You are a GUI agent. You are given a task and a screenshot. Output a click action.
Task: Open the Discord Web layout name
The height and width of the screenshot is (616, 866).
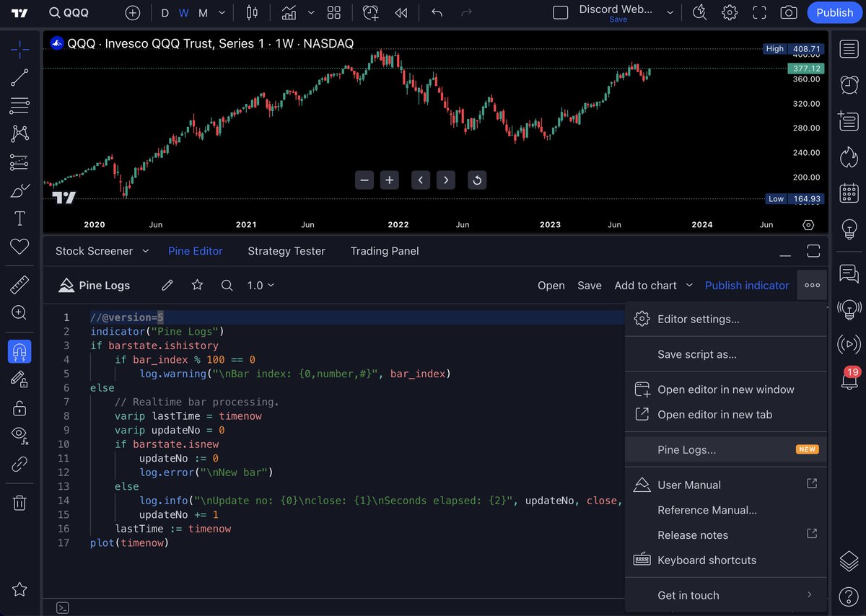(616, 10)
